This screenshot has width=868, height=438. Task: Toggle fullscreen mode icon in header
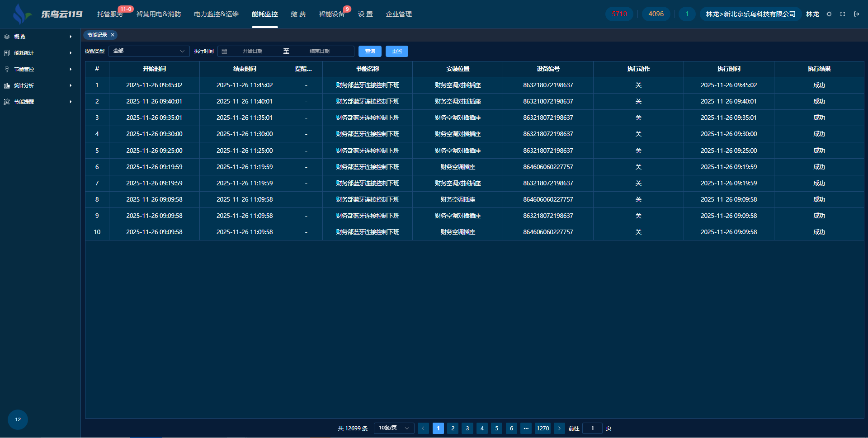coord(843,14)
